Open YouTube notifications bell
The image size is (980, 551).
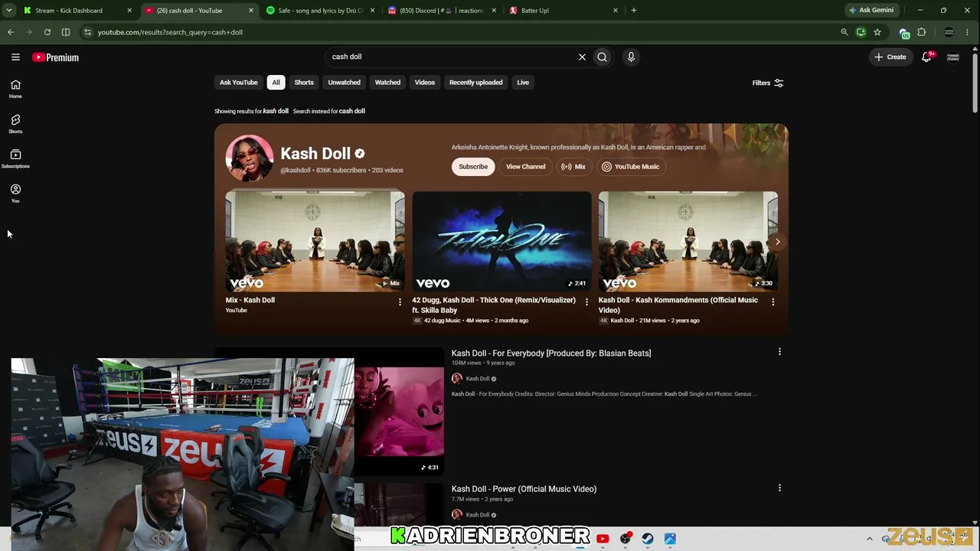tap(926, 57)
